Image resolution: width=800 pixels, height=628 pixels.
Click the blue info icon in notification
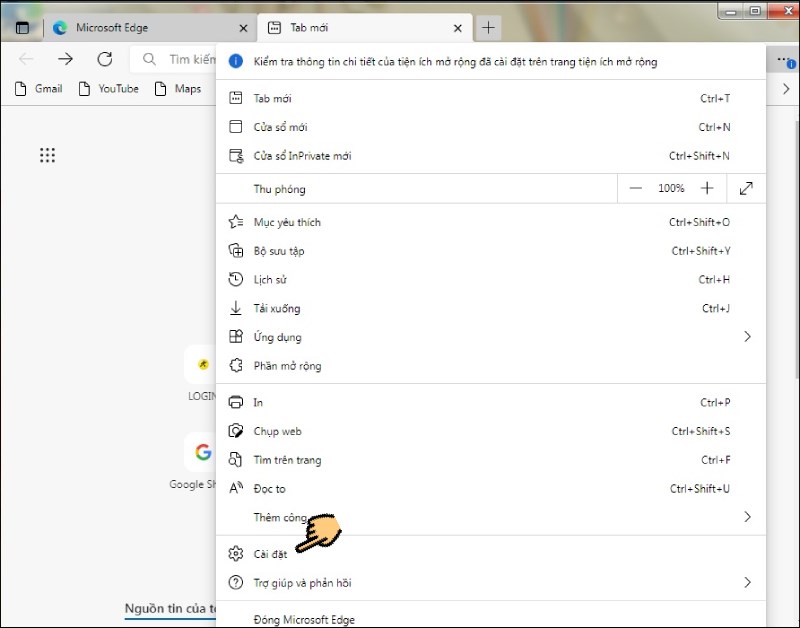coord(235,61)
